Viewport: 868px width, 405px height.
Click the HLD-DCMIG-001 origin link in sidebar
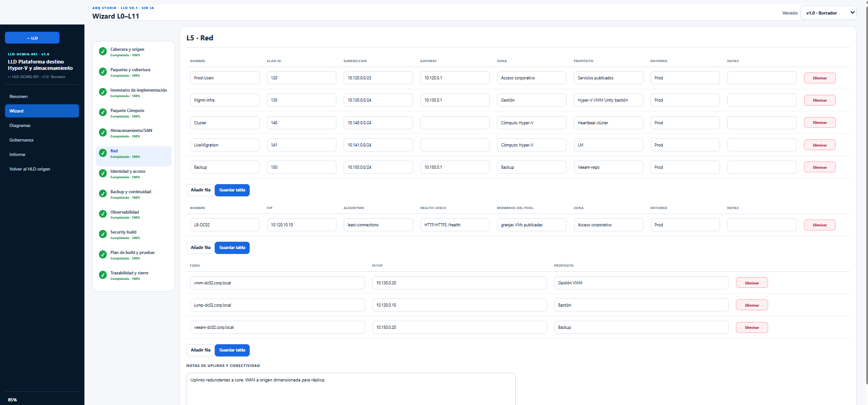point(37,77)
